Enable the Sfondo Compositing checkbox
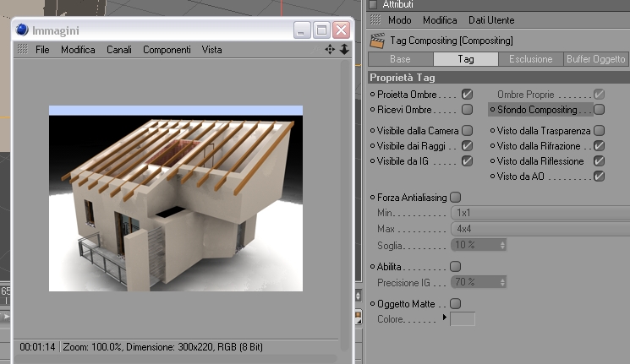The width and height of the screenshot is (630, 364). [x=599, y=109]
